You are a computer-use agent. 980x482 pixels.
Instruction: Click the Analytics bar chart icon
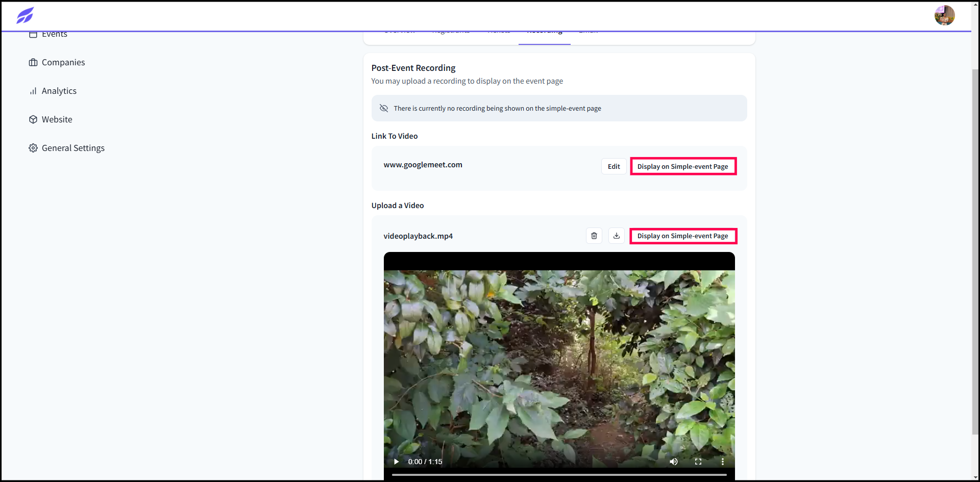tap(33, 91)
